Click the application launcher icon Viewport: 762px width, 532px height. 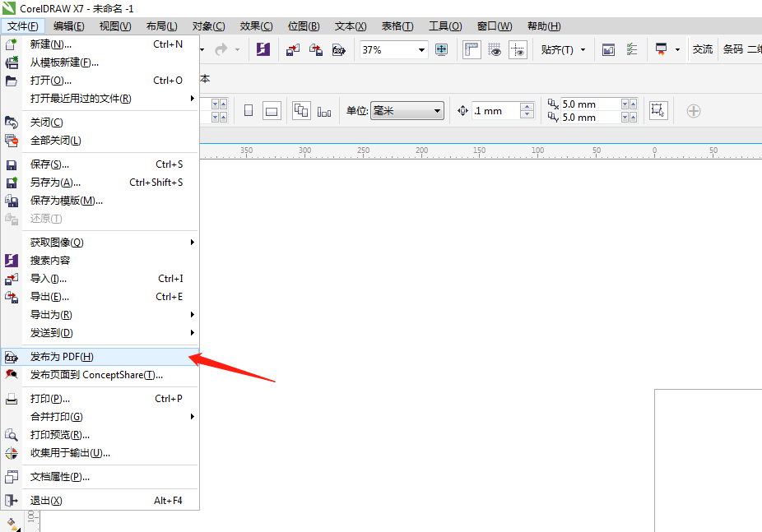pyautogui.click(x=662, y=49)
